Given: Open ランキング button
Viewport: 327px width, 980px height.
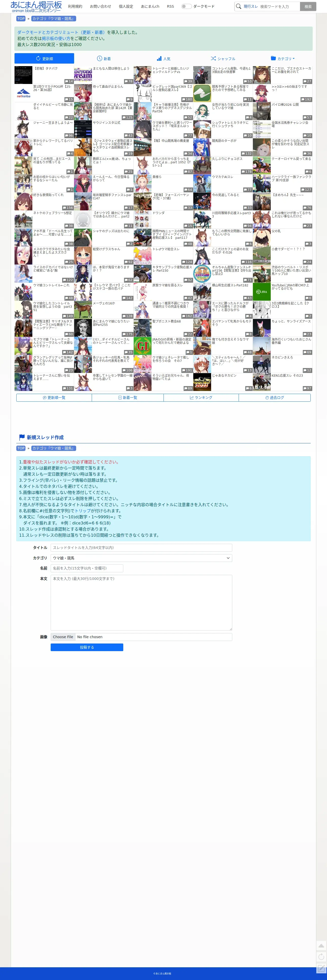Looking at the screenshot, I should 201,398.
